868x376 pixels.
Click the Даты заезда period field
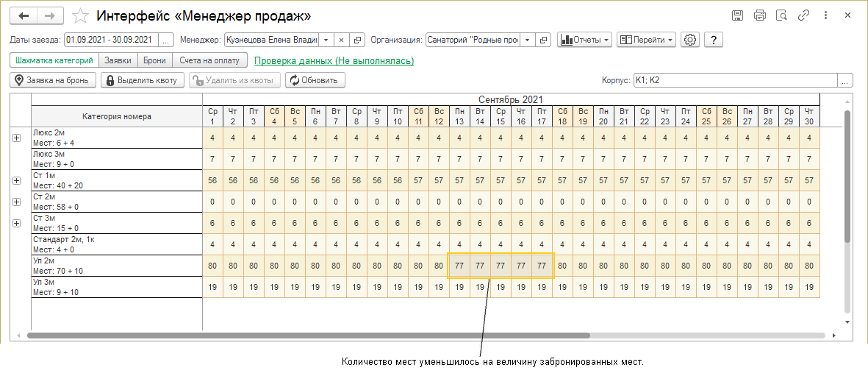[x=111, y=40]
